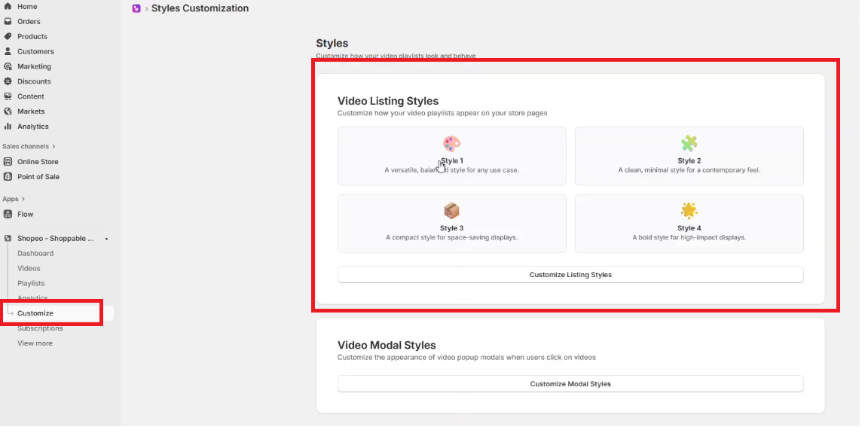This screenshot has width=868, height=433.
Task: Pick the Style 3 compact card
Action: [451, 224]
